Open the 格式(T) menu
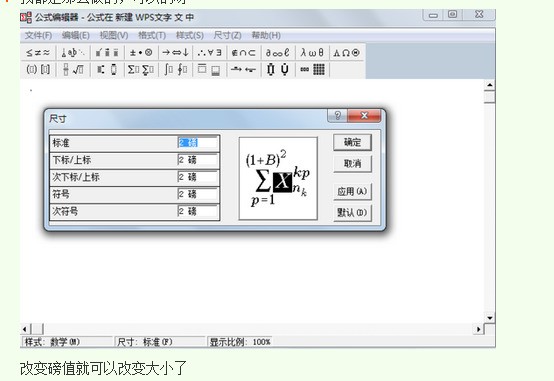 (x=152, y=35)
